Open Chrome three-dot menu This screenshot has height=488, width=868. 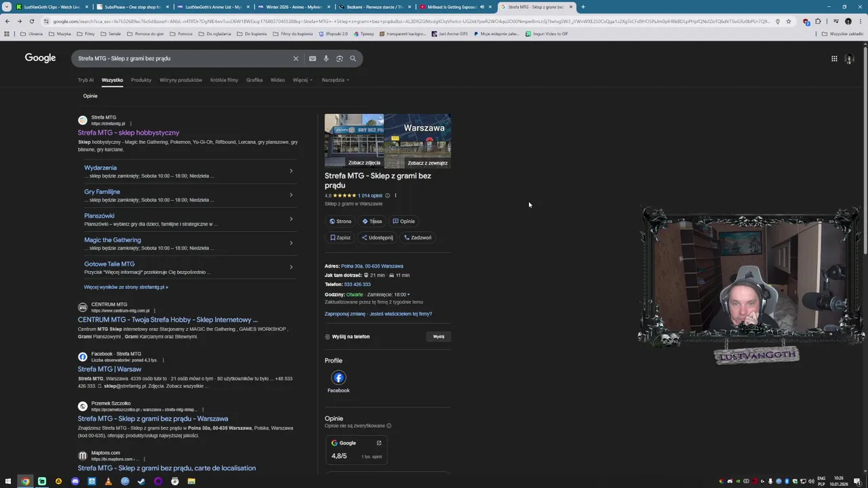[x=861, y=21]
